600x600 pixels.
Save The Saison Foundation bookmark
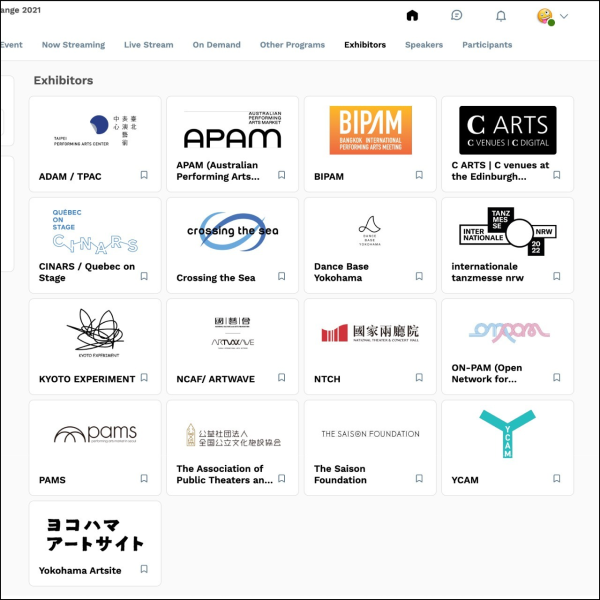click(419, 478)
